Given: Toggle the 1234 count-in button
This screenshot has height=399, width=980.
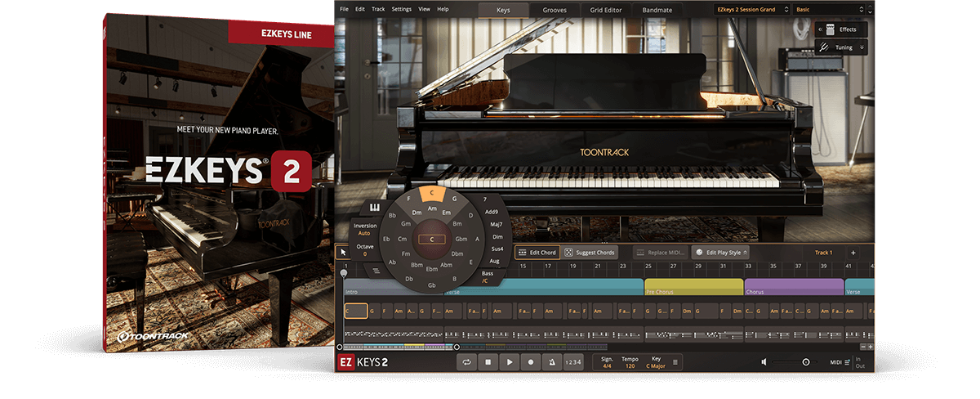Looking at the screenshot, I should click(x=574, y=361).
